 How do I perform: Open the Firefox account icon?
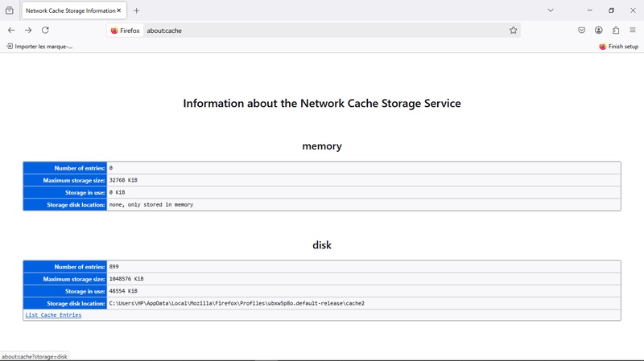(599, 30)
